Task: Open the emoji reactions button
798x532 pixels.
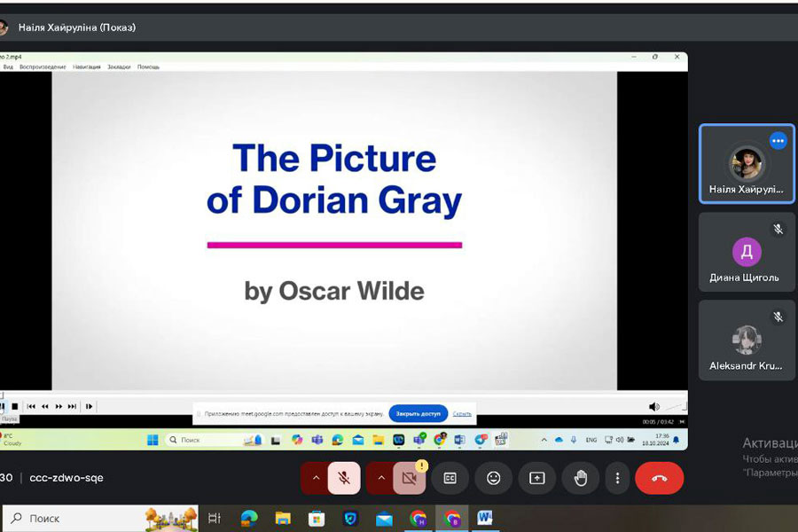Action: click(x=494, y=478)
